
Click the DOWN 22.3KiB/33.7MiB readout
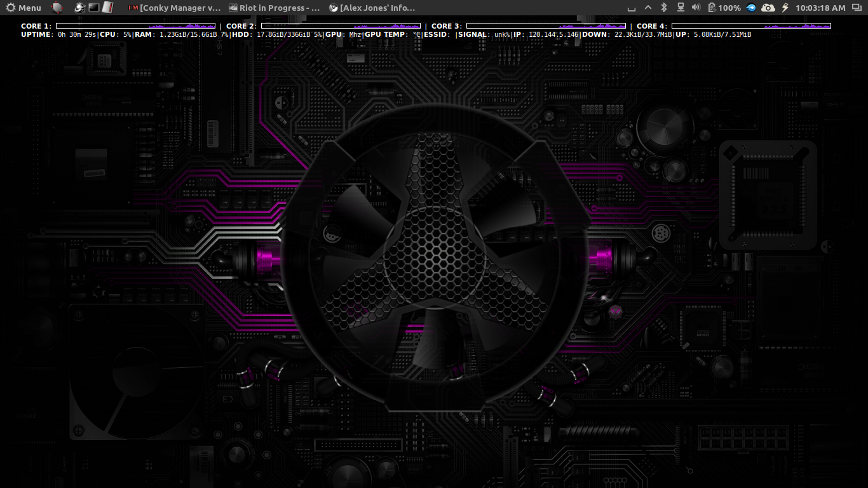pyautogui.click(x=627, y=34)
